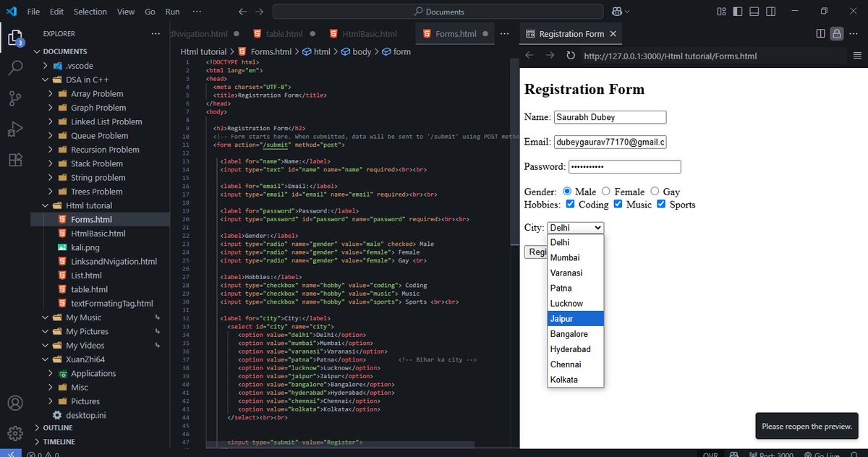
Task: Click the /submit link in code
Action: point(276,145)
